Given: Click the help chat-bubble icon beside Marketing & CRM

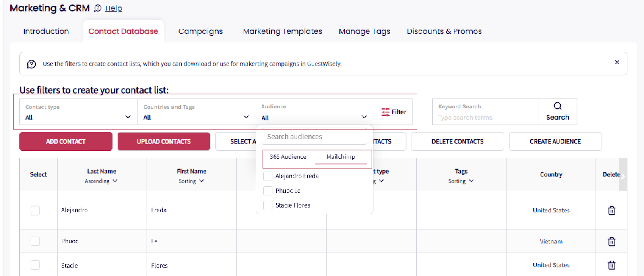Looking at the screenshot, I should [x=98, y=8].
